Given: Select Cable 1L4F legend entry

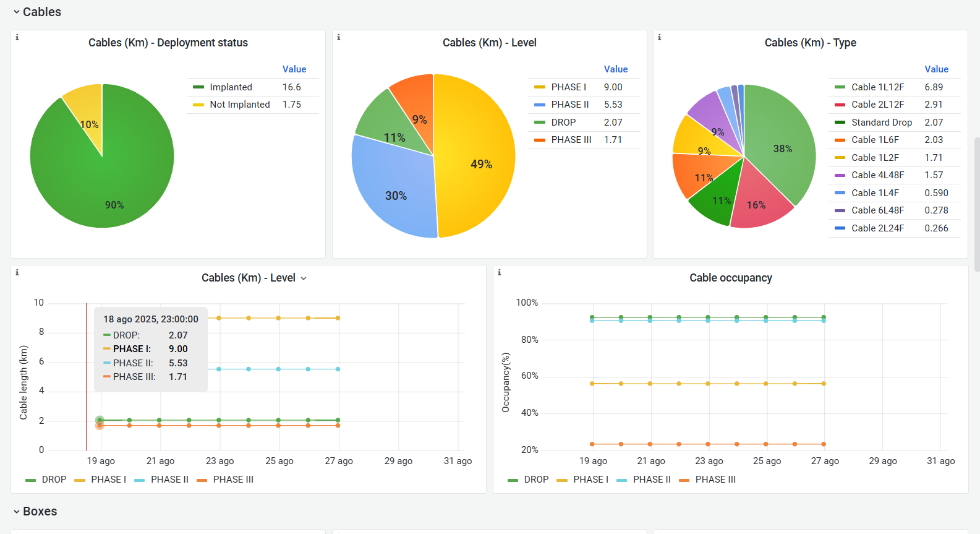Looking at the screenshot, I should click(875, 193).
